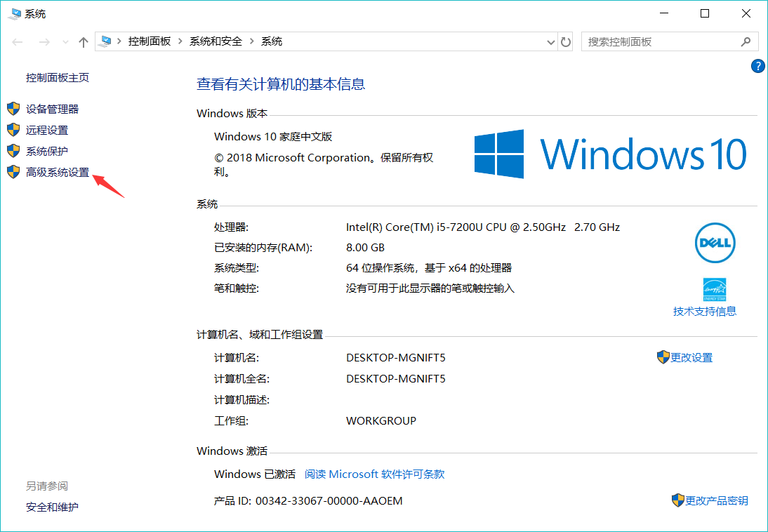Image resolution: width=768 pixels, height=532 pixels.
Task: Expand chevron after 系统和安全 breadcrumb
Action: pyautogui.click(x=252, y=41)
